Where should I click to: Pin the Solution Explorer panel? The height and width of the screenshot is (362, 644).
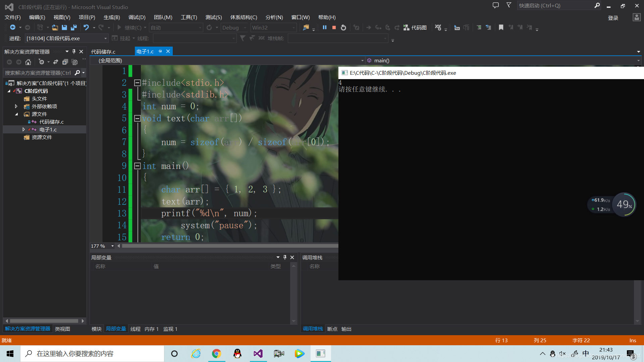(x=74, y=52)
